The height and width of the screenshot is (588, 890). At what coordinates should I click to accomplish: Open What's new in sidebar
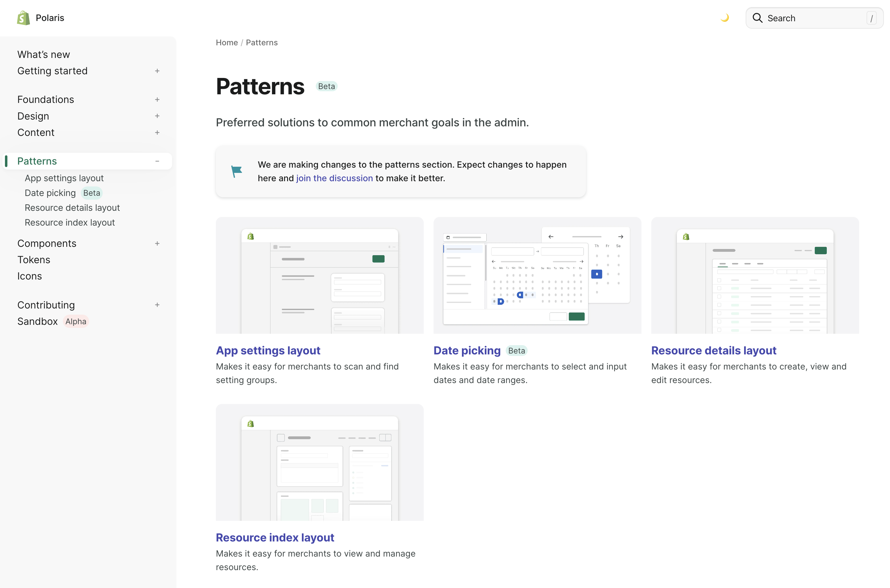(43, 54)
